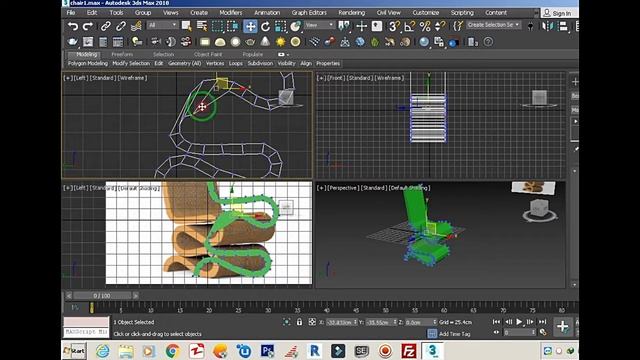
Task: Switch to the Freeform ribbon tab
Action: coord(122,54)
